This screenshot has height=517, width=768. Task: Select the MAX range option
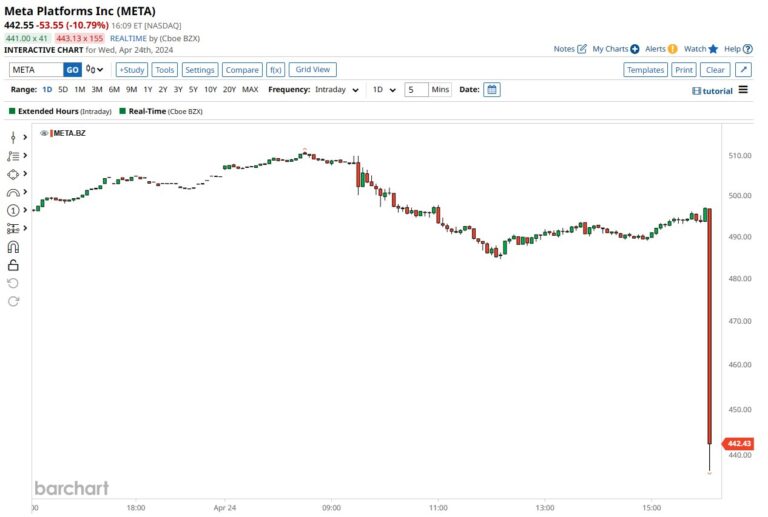pos(250,90)
